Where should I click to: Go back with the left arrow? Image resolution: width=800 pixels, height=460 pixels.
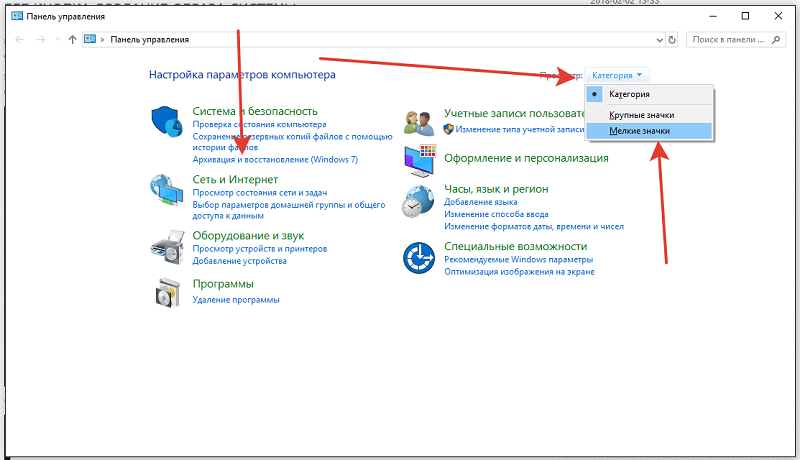coord(20,39)
